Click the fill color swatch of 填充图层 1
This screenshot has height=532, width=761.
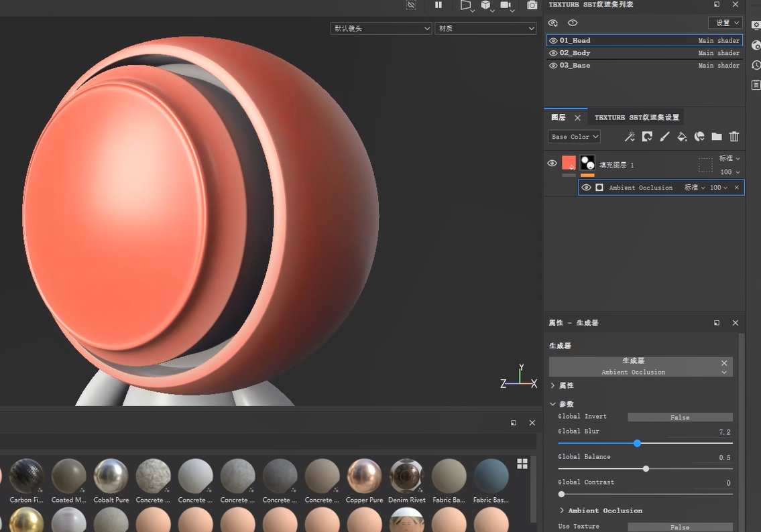tap(569, 162)
